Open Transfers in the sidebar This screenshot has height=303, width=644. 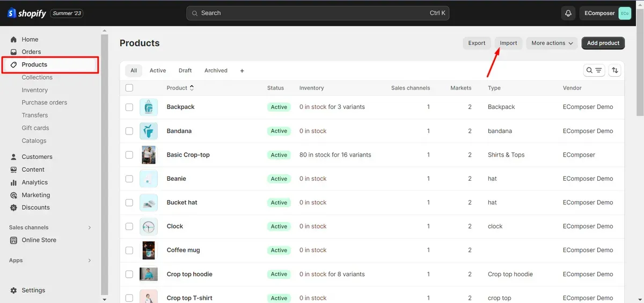(35, 115)
